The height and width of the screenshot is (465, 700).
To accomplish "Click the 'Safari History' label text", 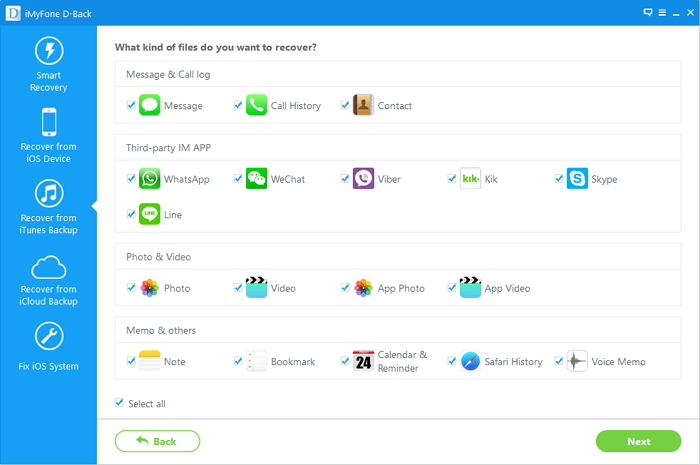I will (513, 361).
